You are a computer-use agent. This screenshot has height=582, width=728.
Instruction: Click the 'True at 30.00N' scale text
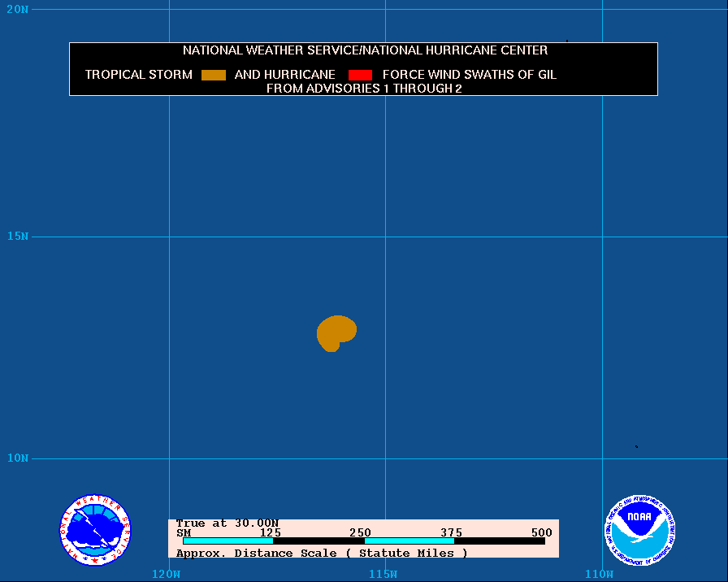point(227,523)
